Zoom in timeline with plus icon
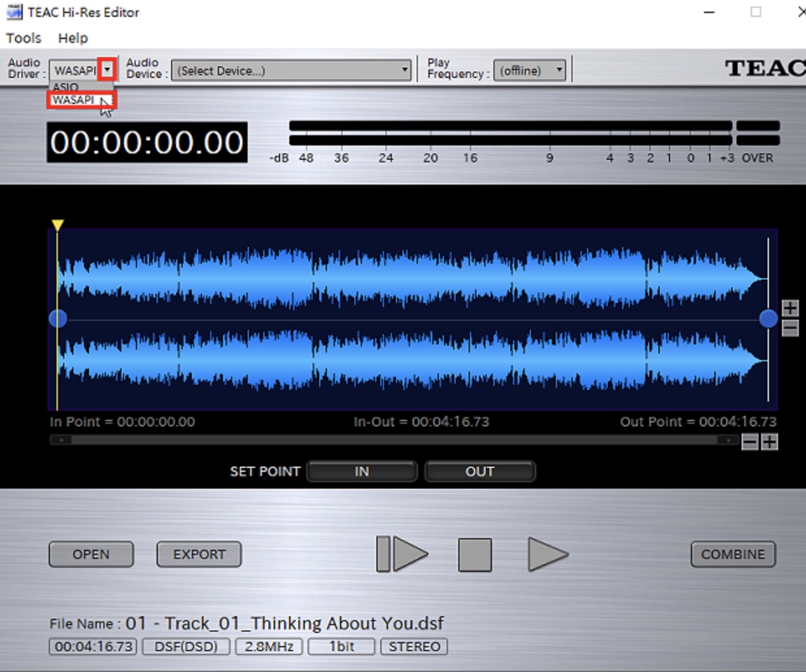Image resolution: width=806 pixels, height=672 pixels. point(770,443)
